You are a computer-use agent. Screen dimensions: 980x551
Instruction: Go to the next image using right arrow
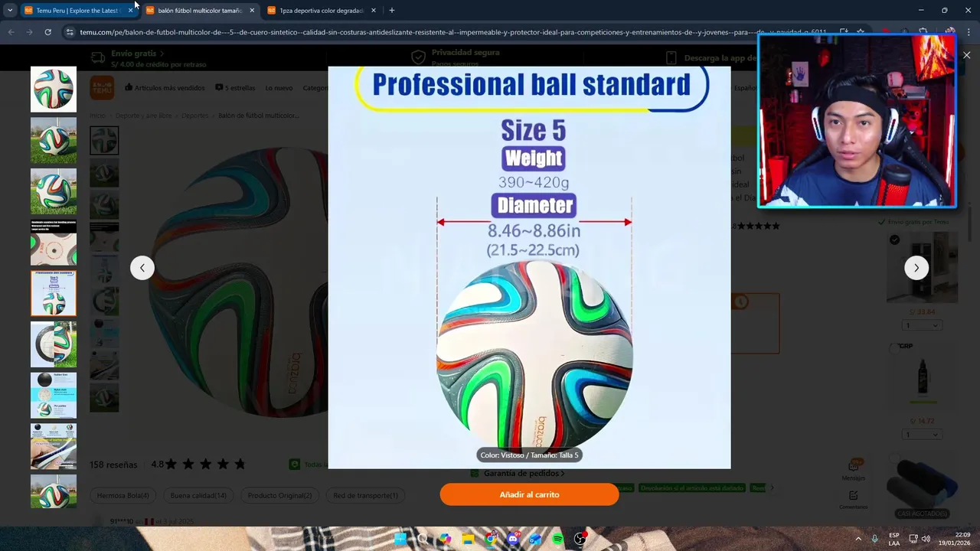[916, 268]
